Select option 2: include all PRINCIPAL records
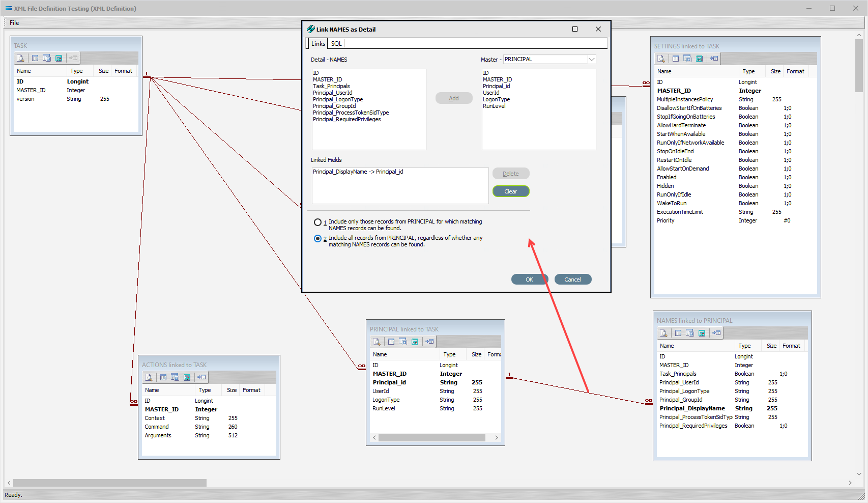 pos(317,239)
